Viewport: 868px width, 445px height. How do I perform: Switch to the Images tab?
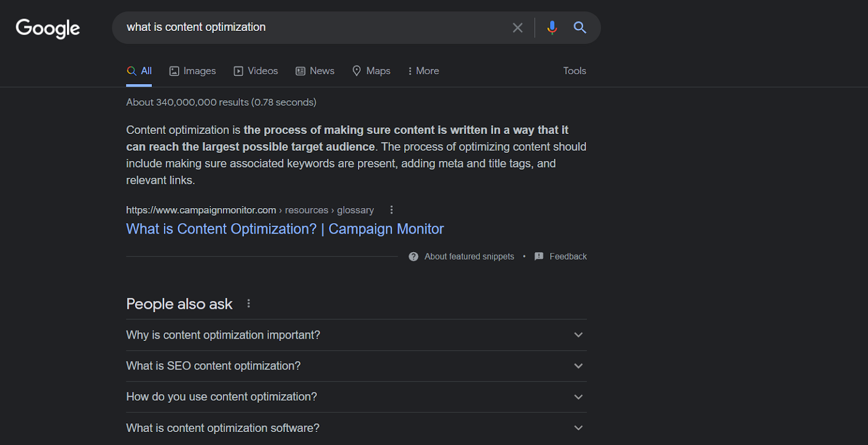pyautogui.click(x=193, y=71)
